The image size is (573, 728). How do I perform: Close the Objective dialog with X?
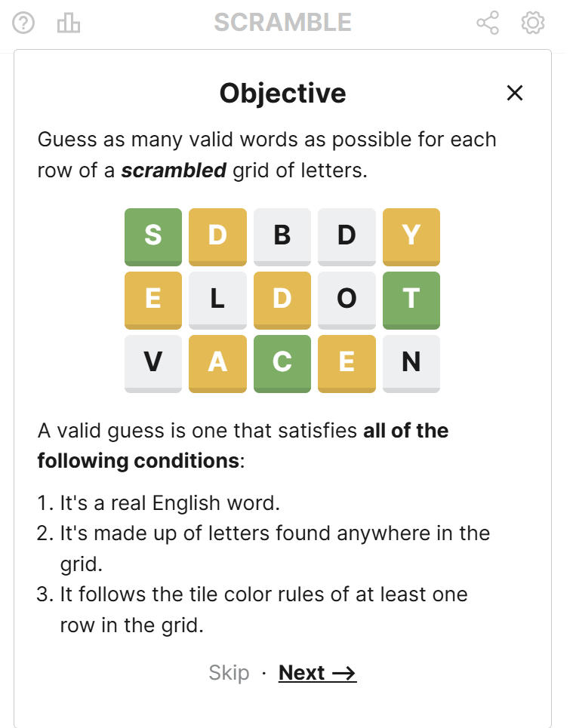[515, 94]
